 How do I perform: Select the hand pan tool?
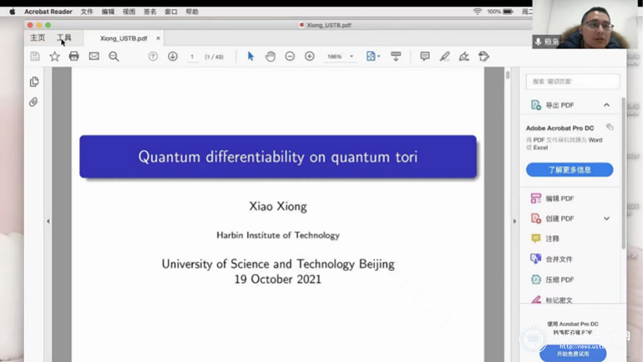tap(270, 56)
